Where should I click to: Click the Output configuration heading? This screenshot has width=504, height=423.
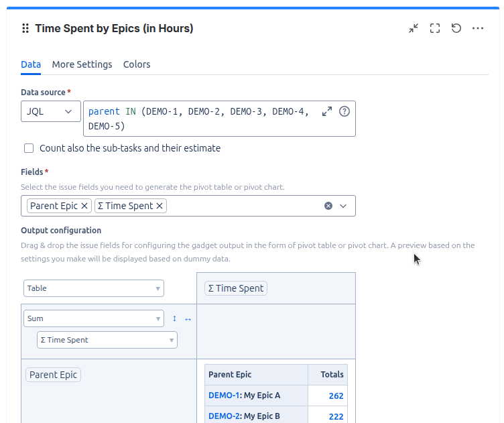(61, 231)
